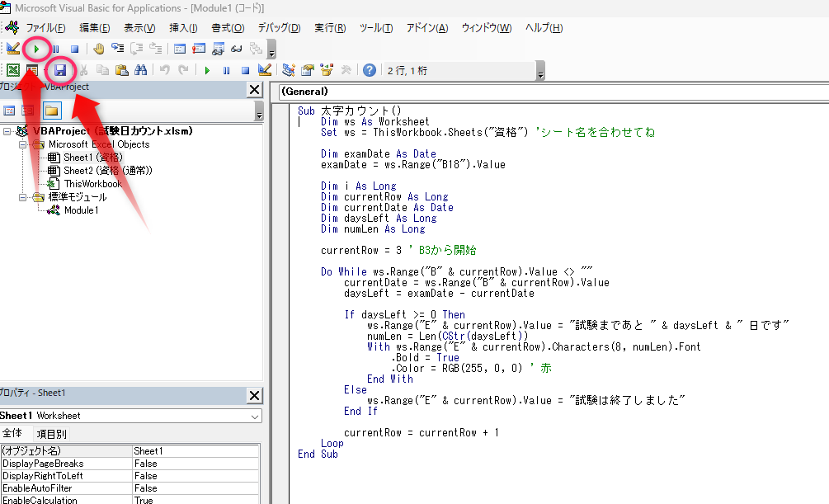Select Sheet1 (資格) in the project tree

coord(93,158)
